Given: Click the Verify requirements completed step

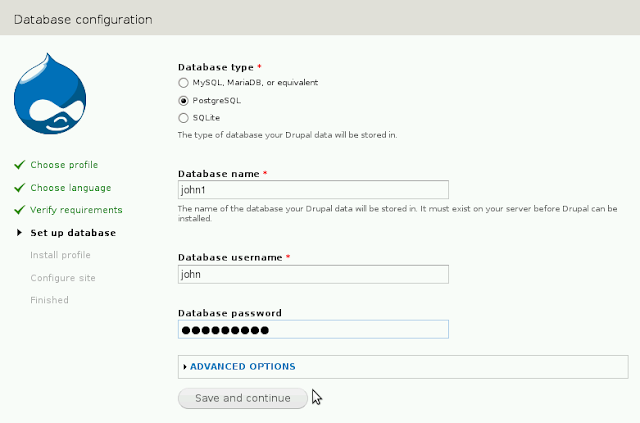Looking at the screenshot, I should tap(76, 210).
